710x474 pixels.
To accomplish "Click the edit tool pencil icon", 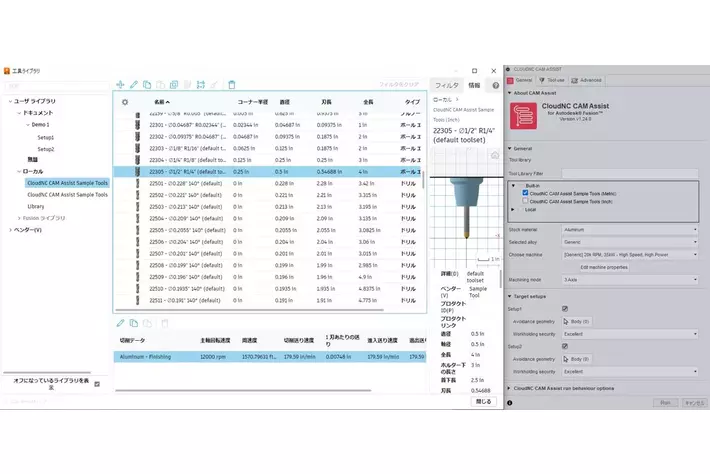I will (134, 85).
